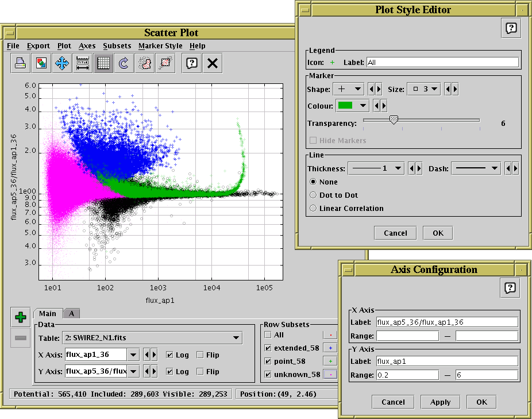Open the line Thickness dropdown
Viewport: 532px width, 419px height.
376,168
